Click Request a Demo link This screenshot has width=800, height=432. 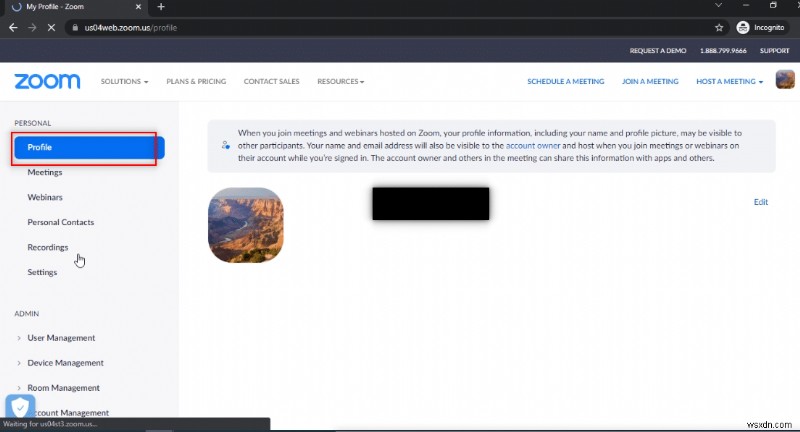[x=658, y=50]
